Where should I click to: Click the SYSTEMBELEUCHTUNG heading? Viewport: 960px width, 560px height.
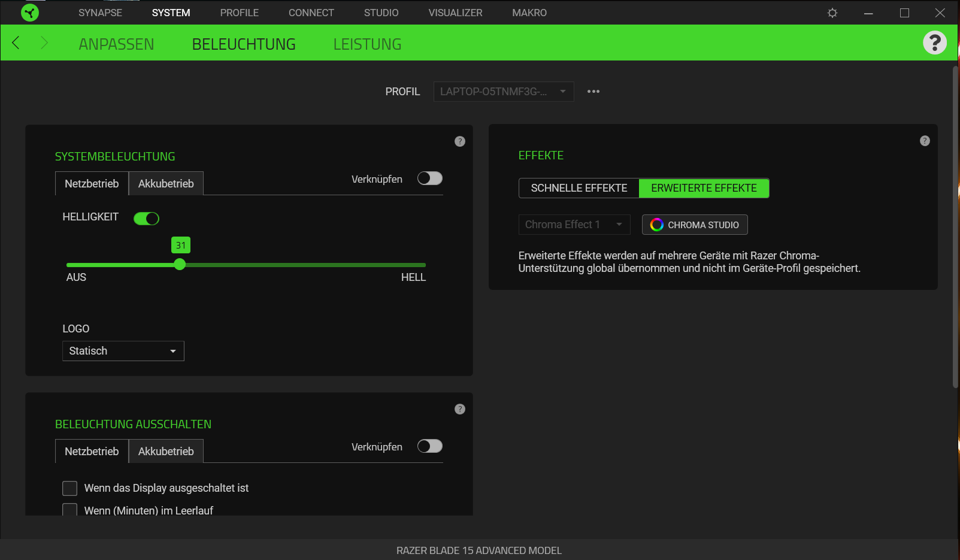pos(115,156)
